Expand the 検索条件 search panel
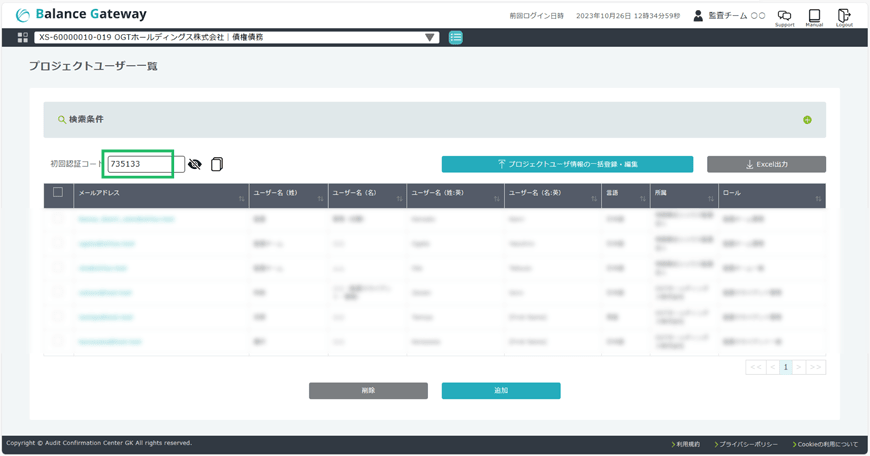The height and width of the screenshot is (456, 870). click(x=807, y=120)
